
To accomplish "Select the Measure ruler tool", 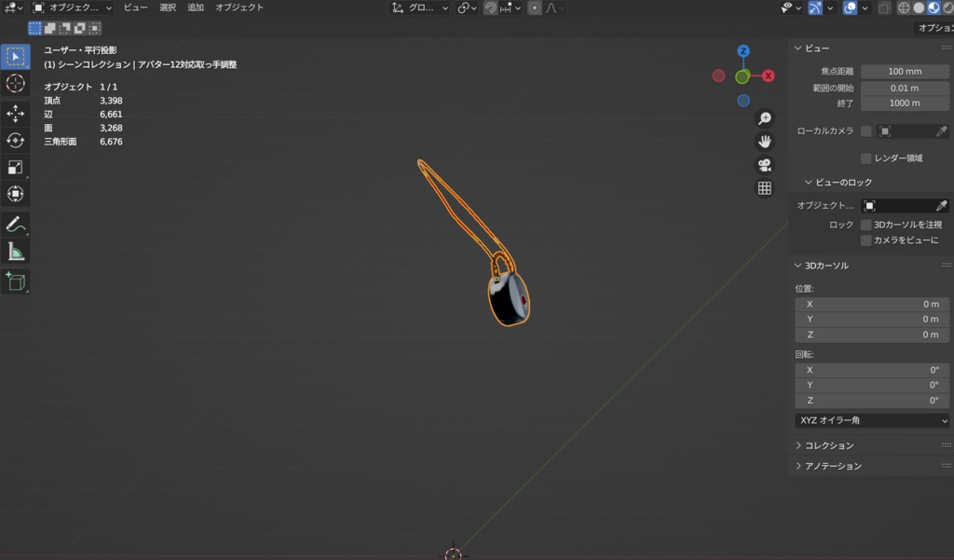I will pyautogui.click(x=15, y=251).
